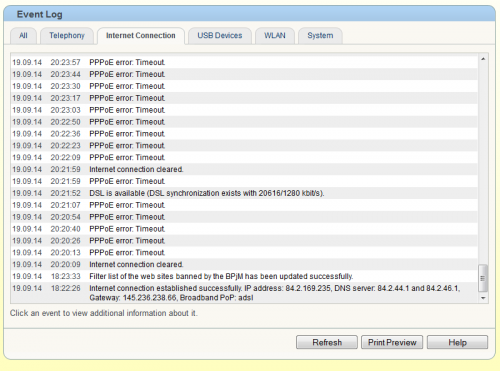
Task: Open the Telephony tab
Action: 67,36
